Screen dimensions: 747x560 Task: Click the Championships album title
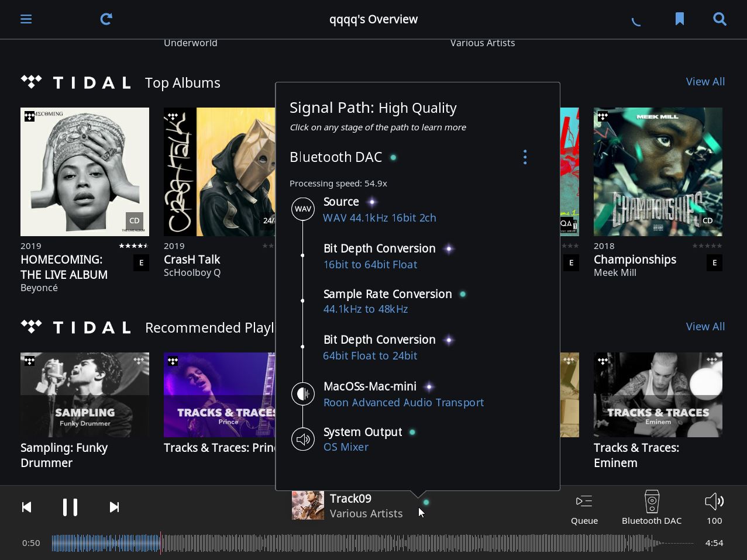coord(635,260)
